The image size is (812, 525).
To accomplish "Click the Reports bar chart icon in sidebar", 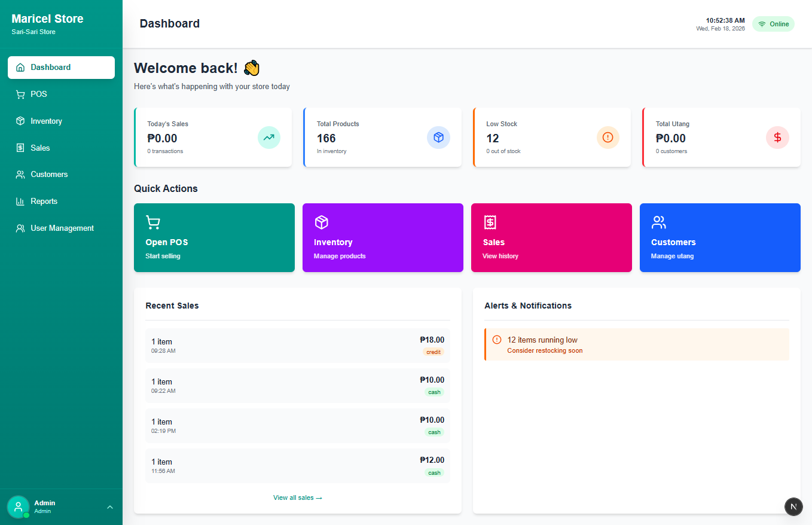I will (20, 202).
